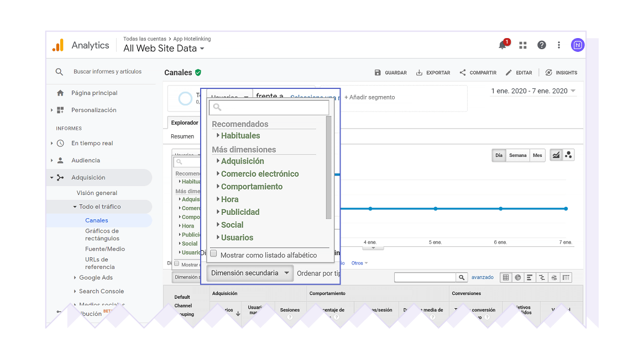Image resolution: width=644 pixels, height=359 pixels.
Task: Switch to motion chart dots icon
Action: coord(568,155)
